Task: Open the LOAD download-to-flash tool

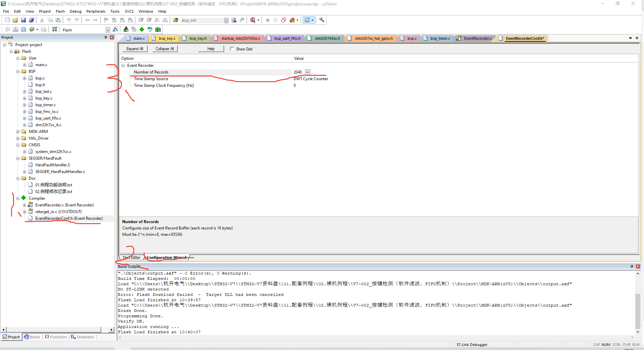Action: click(x=54, y=29)
